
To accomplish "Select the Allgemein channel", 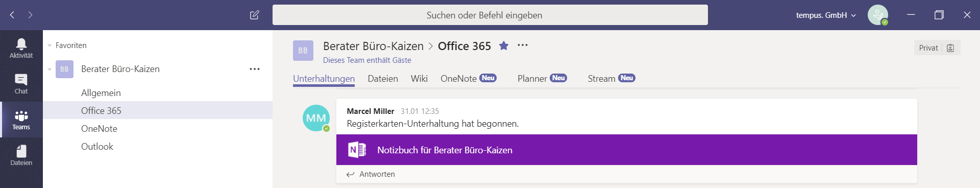I will (158, 93).
